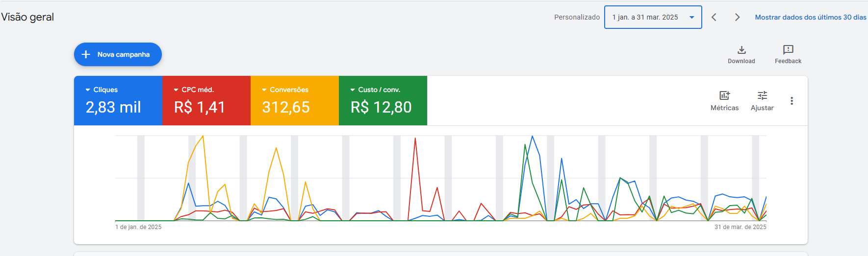Click the tallest red spike in the chart

[415, 139]
